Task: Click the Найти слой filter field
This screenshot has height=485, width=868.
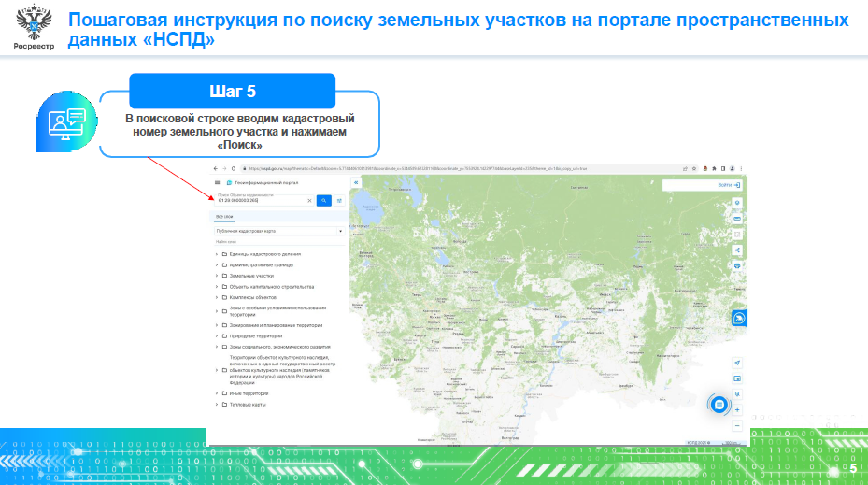Action: pyautogui.click(x=279, y=242)
